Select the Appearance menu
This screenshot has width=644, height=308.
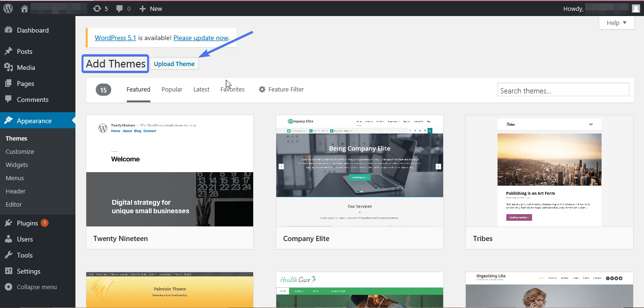click(x=38, y=121)
